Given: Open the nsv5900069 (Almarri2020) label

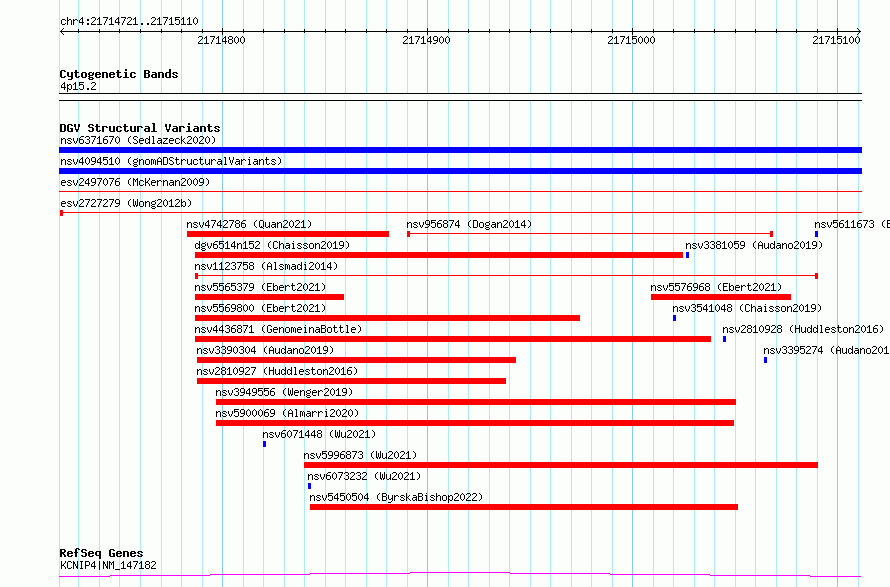Looking at the screenshot, I should (287, 413).
